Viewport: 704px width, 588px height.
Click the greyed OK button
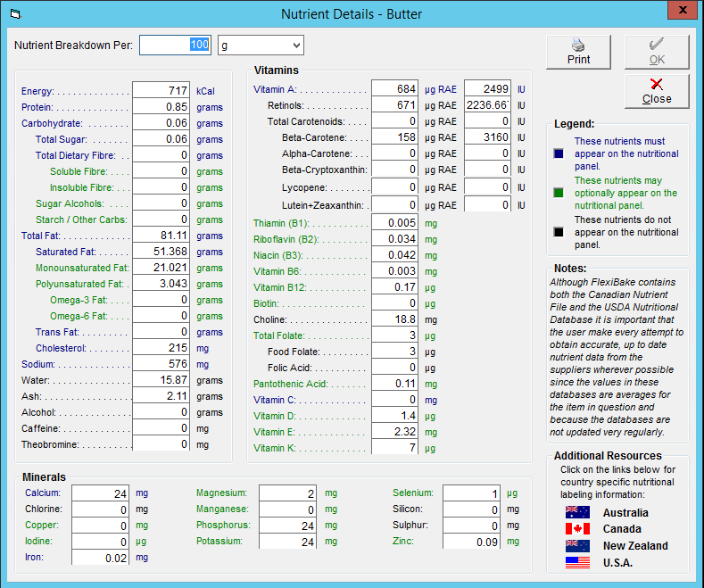[657, 52]
